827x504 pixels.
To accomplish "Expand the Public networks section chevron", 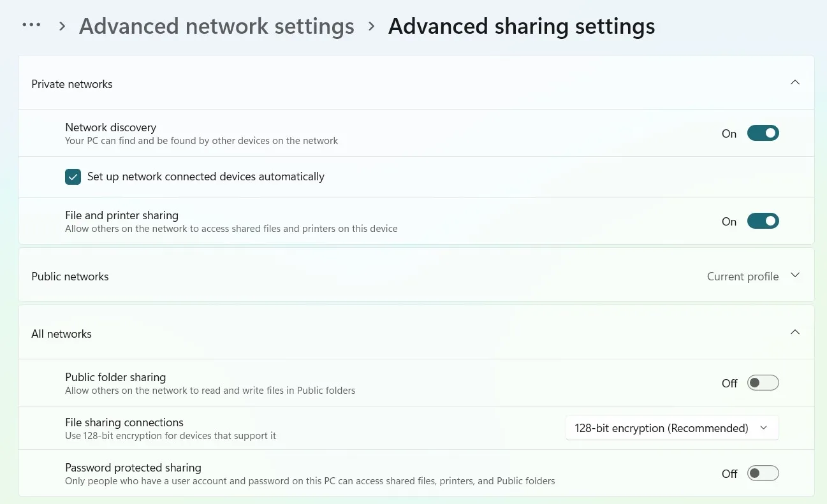I will [794, 275].
